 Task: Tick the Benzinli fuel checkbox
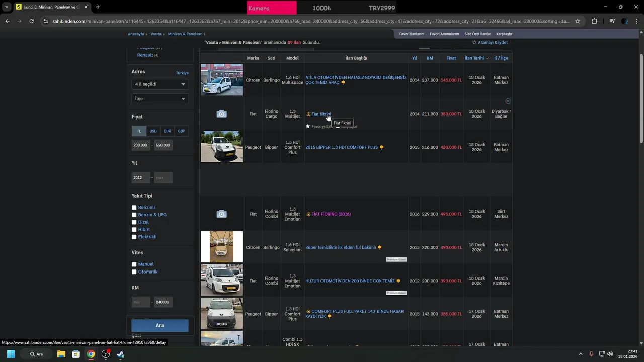(134, 208)
